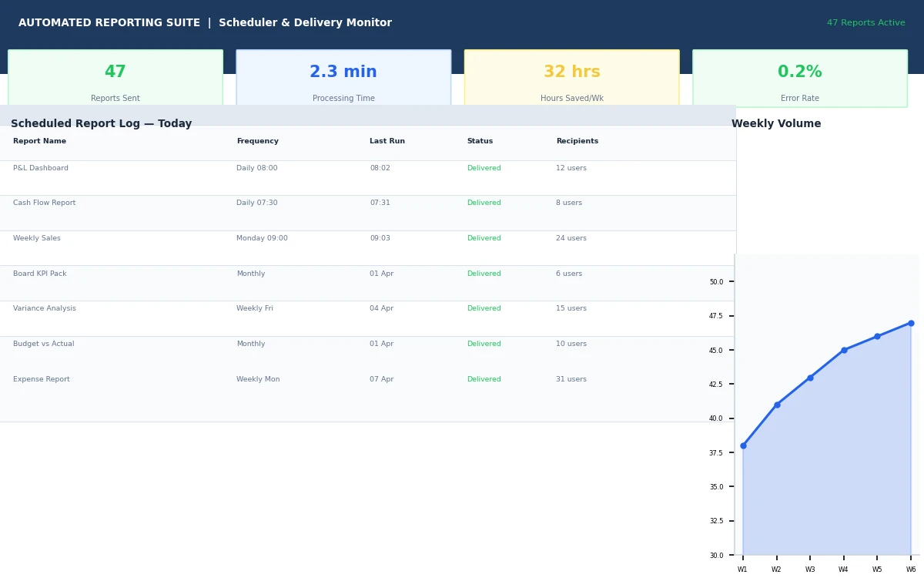
Task: Click the W4 data point on Weekly Volume chart
Action: tap(844, 350)
